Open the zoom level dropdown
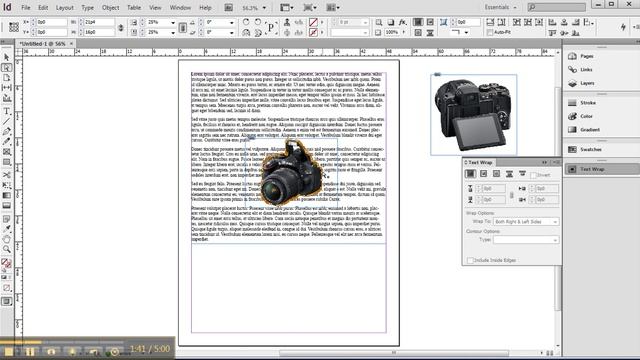This screenshot has width=640, height=360. coord(264,8)
